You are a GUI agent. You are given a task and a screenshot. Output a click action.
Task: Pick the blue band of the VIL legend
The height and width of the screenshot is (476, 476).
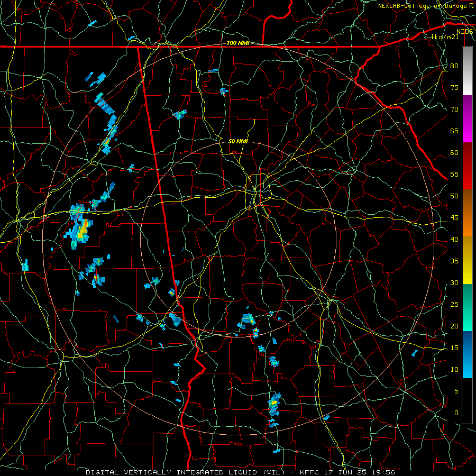click(x=467, y=354)
